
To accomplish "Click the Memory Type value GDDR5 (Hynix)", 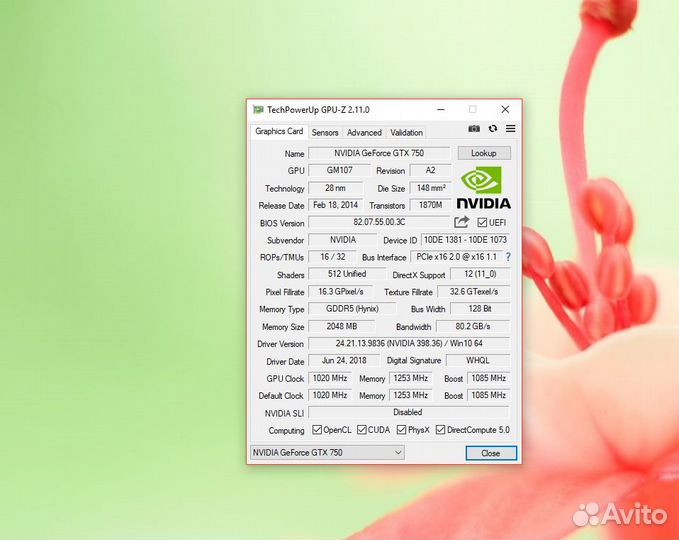I will (x=352, y=309).
